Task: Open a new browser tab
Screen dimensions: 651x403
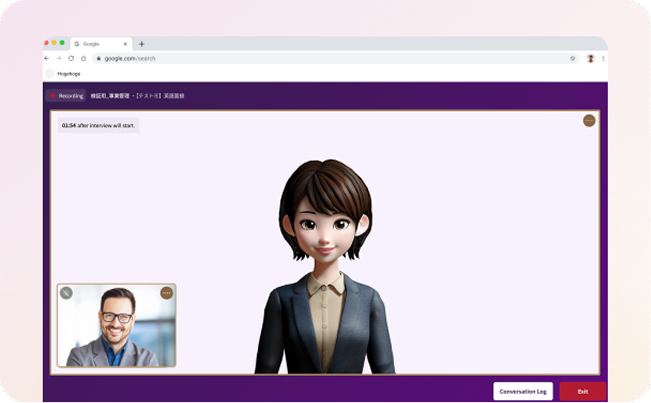Action: (x=141, y=44)
